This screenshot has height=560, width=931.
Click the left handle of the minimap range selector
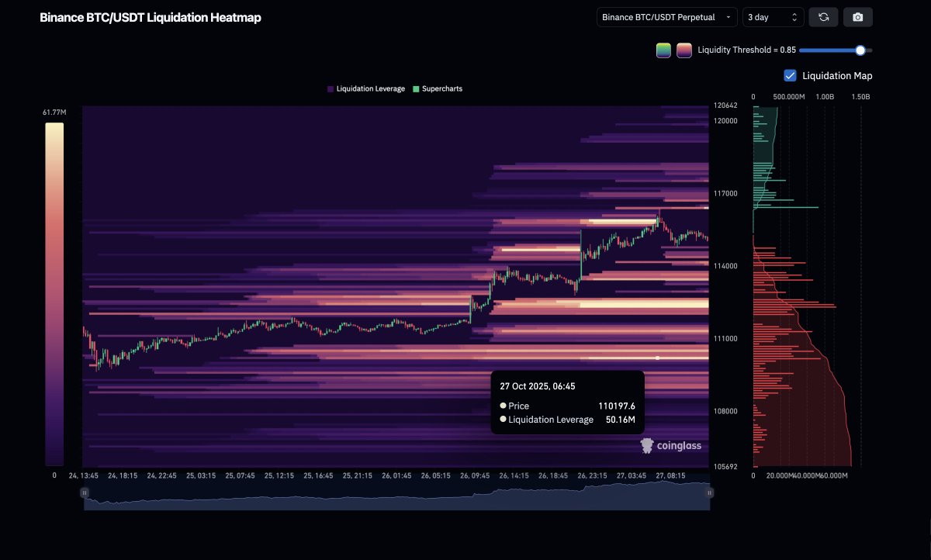[x=84, y=493]
